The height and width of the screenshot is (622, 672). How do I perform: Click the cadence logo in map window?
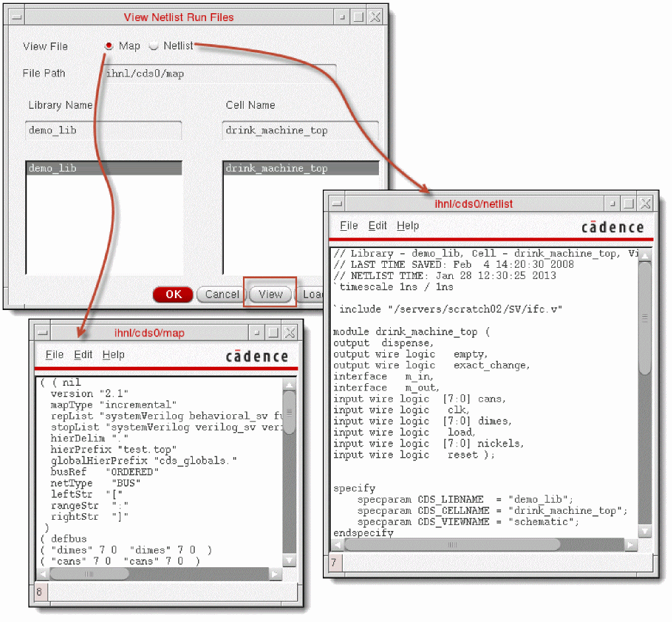coord(257,356)
